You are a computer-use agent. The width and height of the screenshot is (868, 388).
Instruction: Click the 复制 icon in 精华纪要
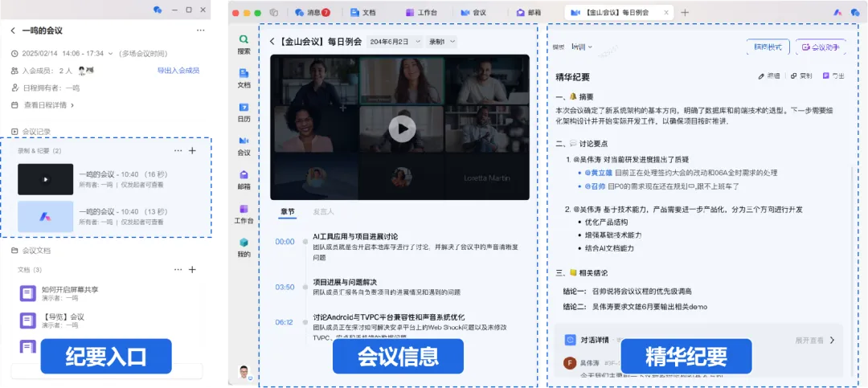tap(794, 76)
